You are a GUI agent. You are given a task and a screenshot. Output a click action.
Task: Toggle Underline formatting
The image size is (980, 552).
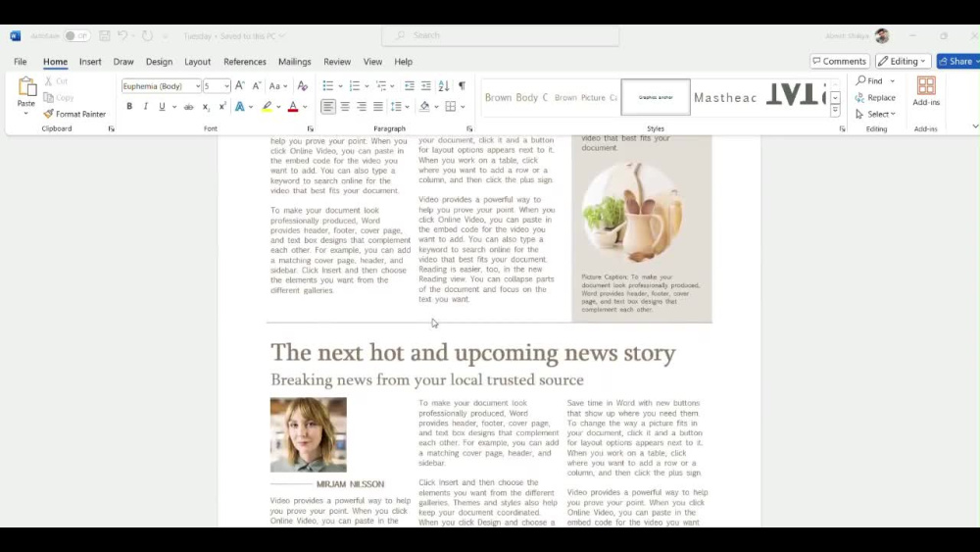pyautogui.click(x=162, y=107)
